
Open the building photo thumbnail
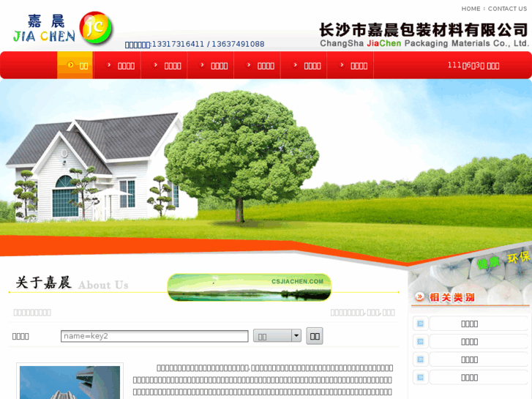coord(70,382)
